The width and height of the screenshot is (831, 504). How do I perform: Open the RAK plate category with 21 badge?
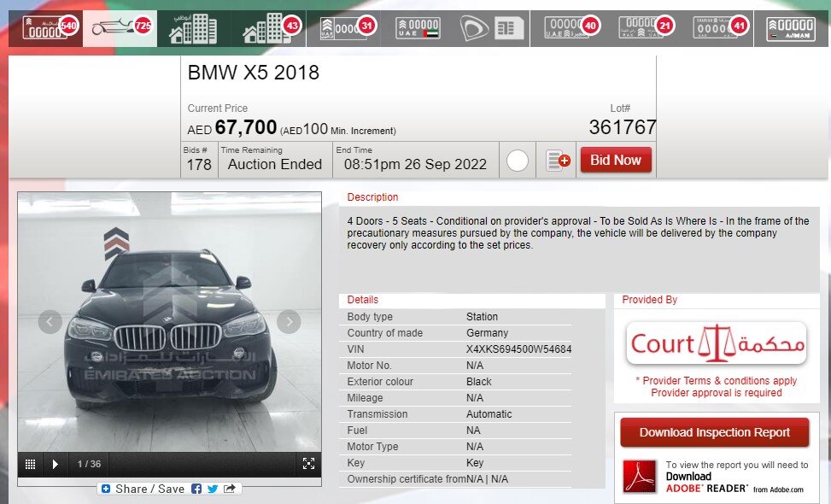(641, 28)
